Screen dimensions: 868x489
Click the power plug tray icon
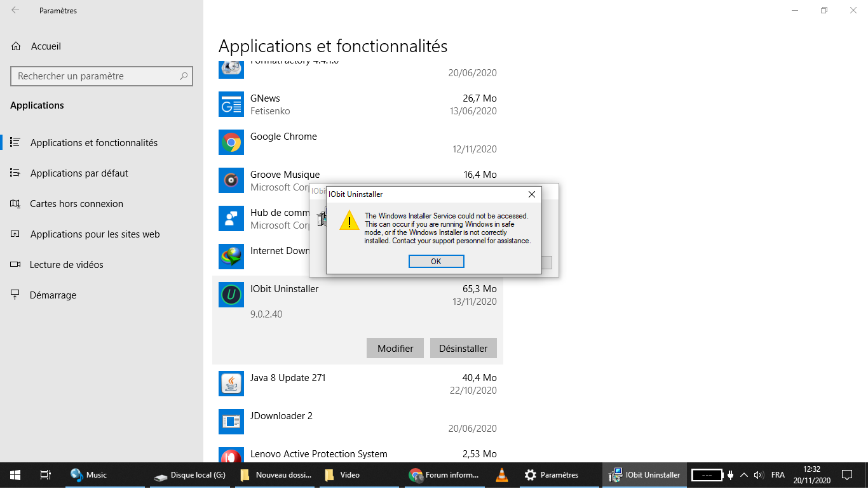pyautogui.click(x=731, y=475)
